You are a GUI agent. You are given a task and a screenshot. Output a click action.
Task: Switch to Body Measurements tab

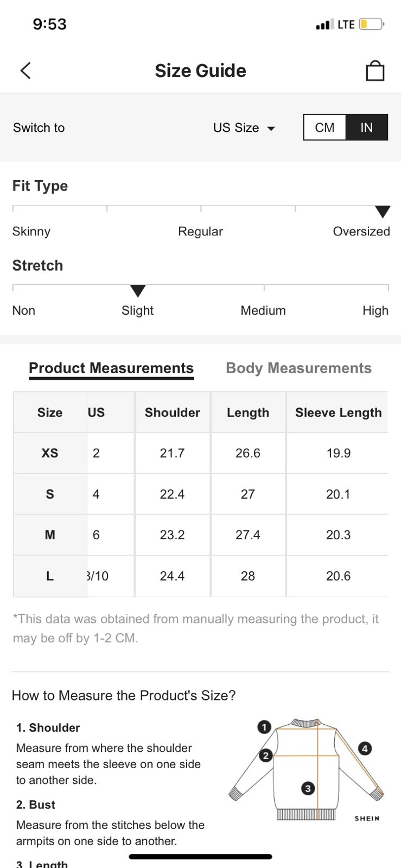click(x=298, y=368)
